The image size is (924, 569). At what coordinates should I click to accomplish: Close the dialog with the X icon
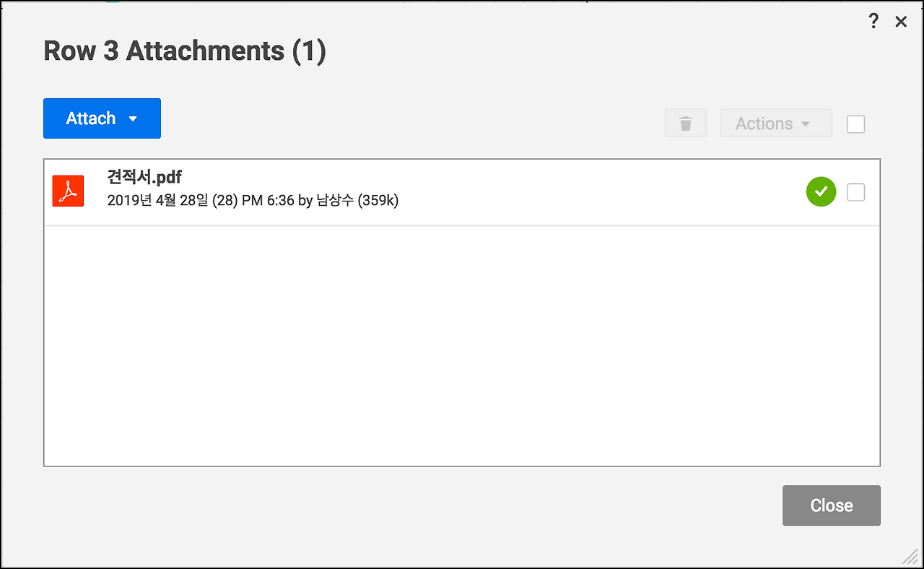(901, 22)
